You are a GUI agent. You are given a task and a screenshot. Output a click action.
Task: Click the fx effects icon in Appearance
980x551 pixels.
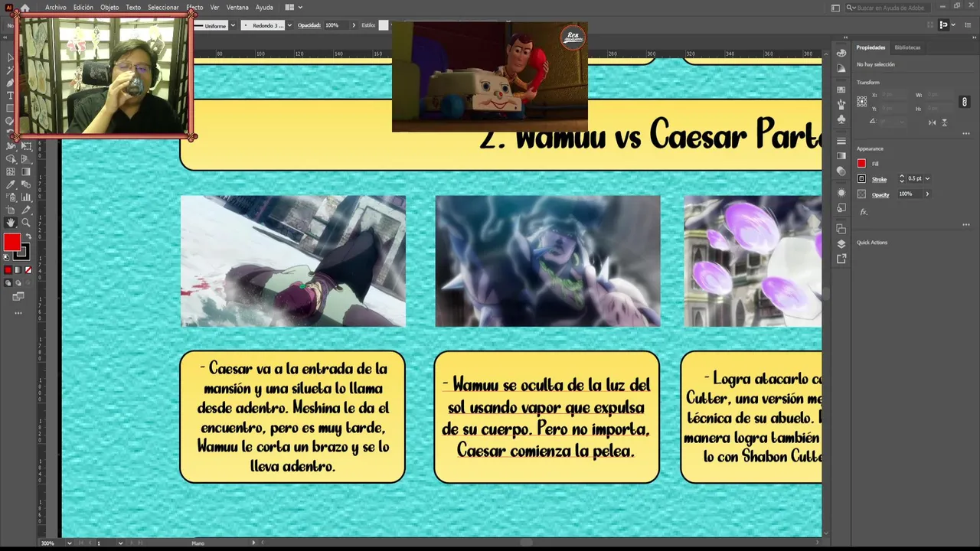864,212
